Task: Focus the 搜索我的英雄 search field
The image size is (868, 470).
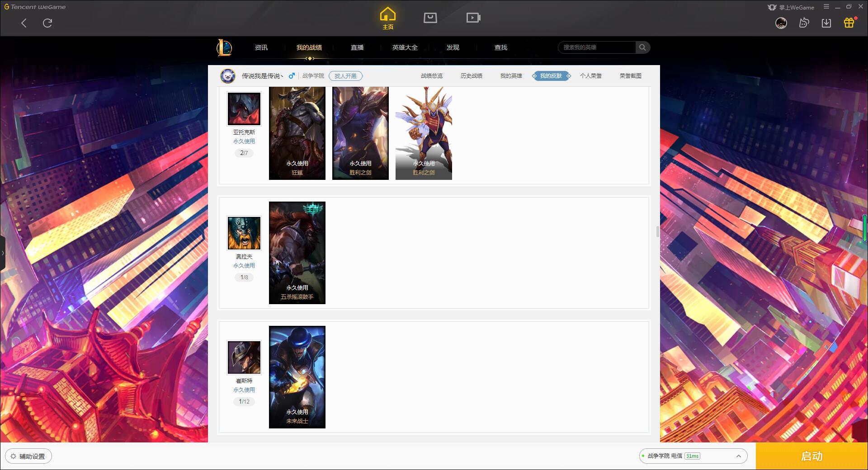Action: [597, 47]
